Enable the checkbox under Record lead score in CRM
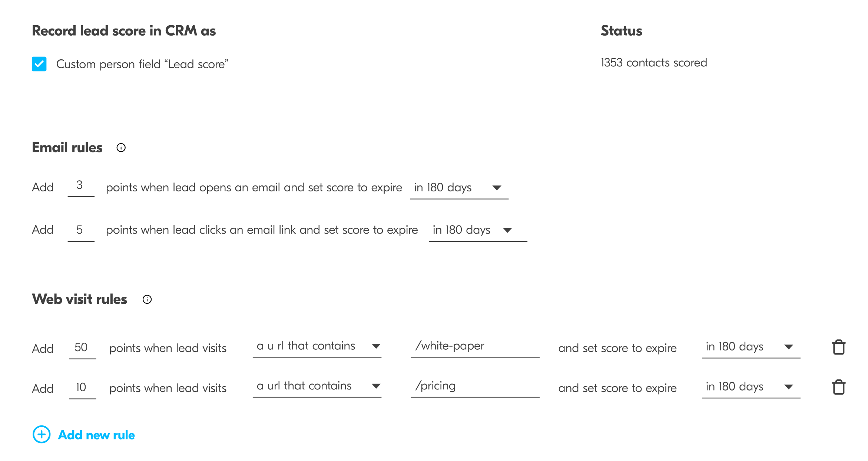 [x=39, y=64]
